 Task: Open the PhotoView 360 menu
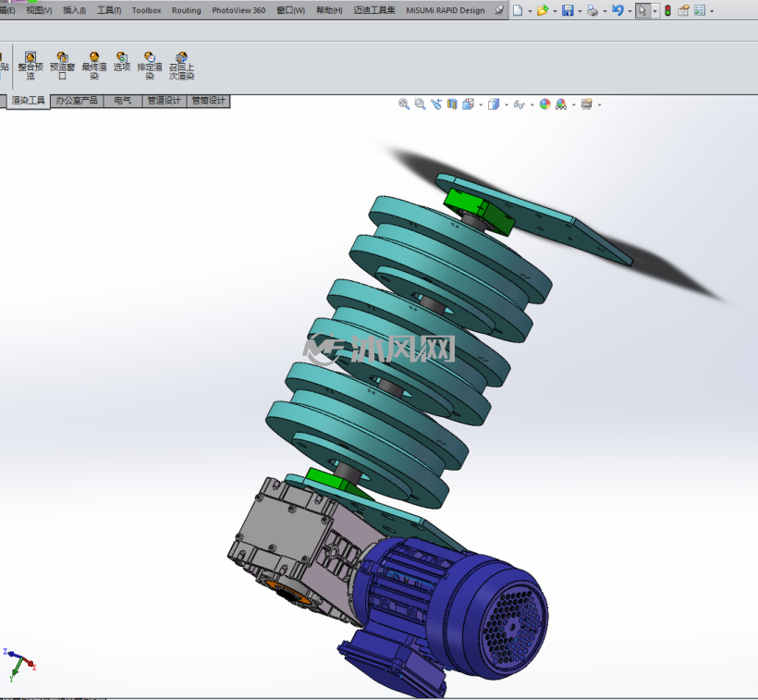[238, 10]
